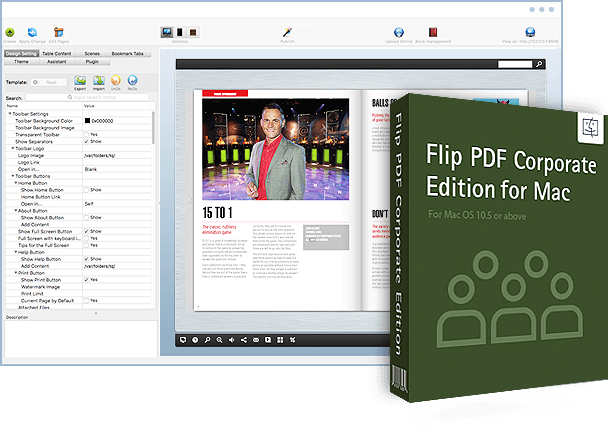Collapse the About Button group
The width and height of the screenshot is (612, 442).
(16, 210)
